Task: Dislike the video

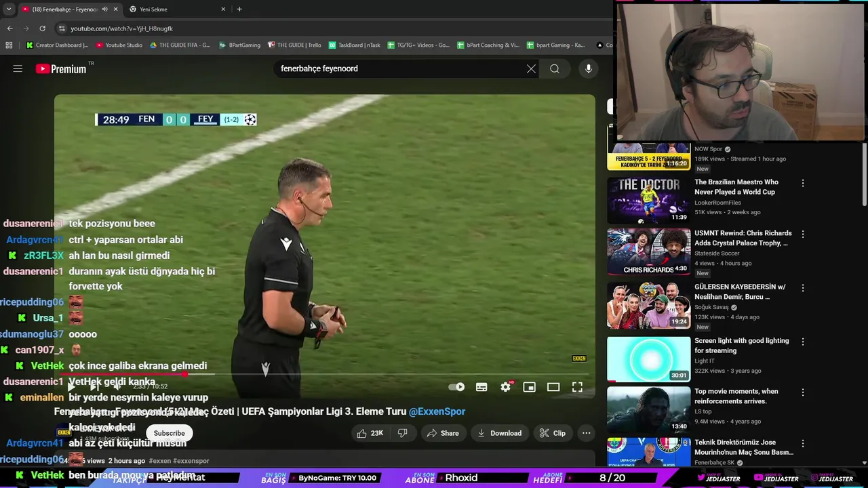Action: (x=402, y=433)
